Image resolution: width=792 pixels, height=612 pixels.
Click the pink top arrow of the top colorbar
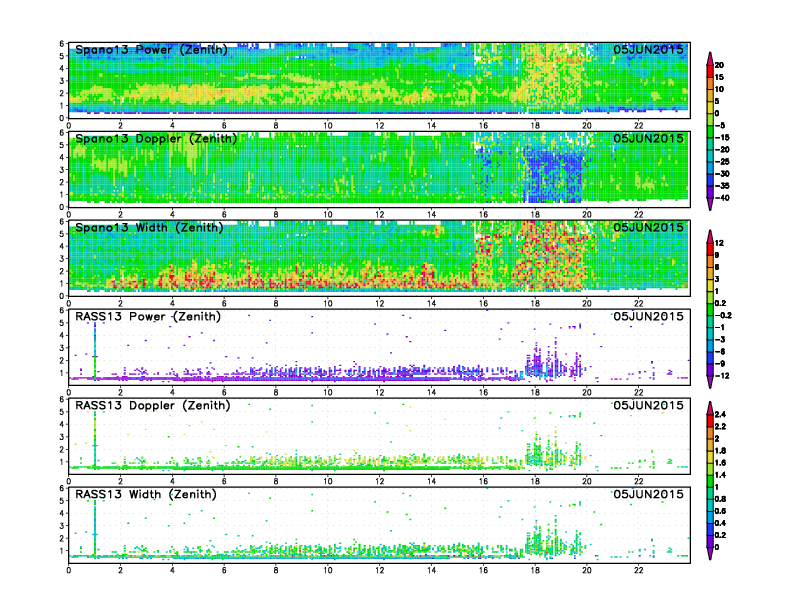[x=710, y=59]
